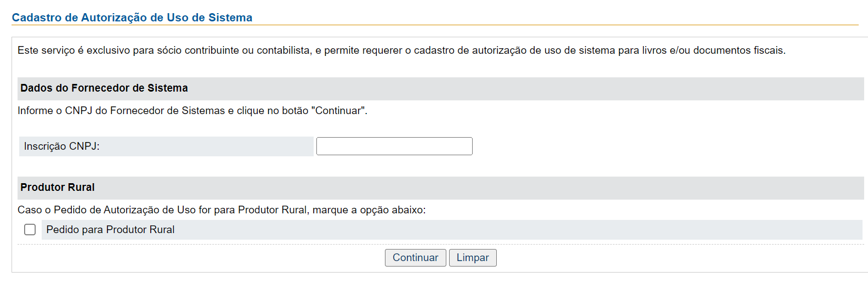This screenshot has width=868, height=283.
Task: Click the 'Este serviço é exclusivo' description paragraph
Action: coord(401,50)
